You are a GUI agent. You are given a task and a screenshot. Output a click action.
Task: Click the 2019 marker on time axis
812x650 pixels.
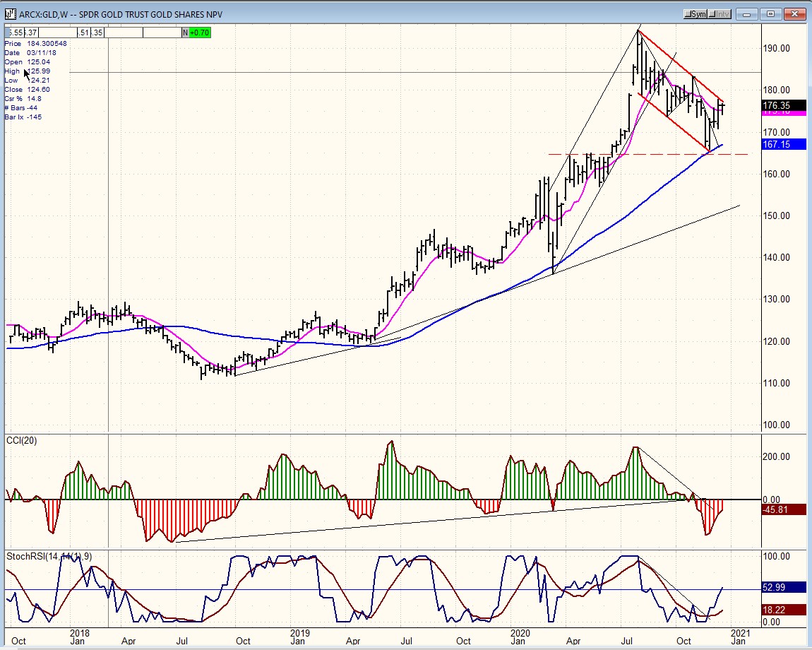(299, 642)
